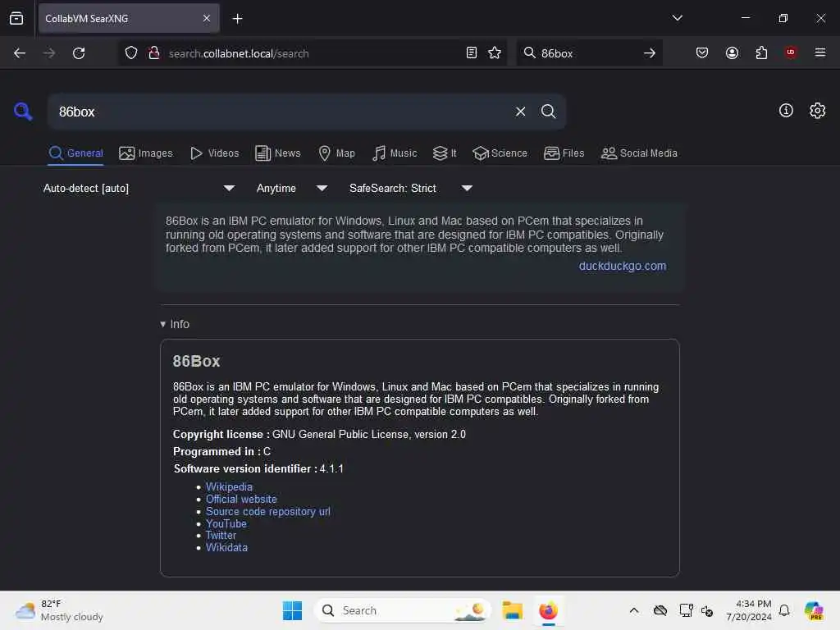The image size is (840, 630).
Task: Click inside the 86box SearXNG query field
Action: 279,112
